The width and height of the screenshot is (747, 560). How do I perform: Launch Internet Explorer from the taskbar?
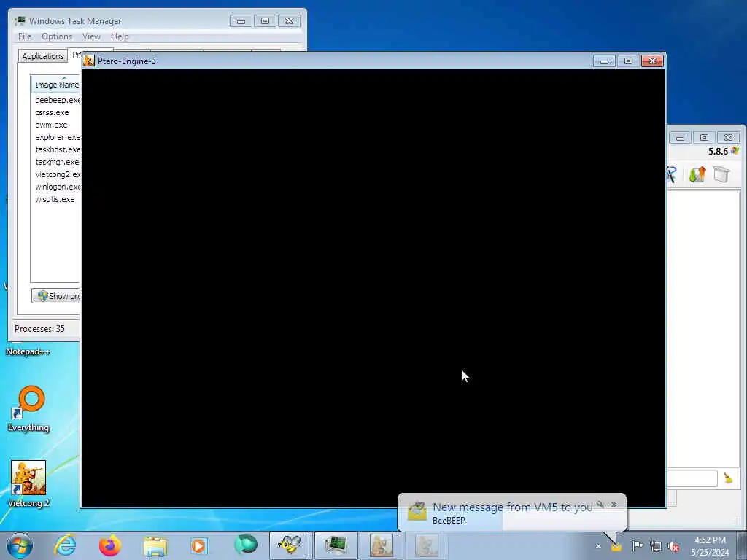tap(65, 545)
